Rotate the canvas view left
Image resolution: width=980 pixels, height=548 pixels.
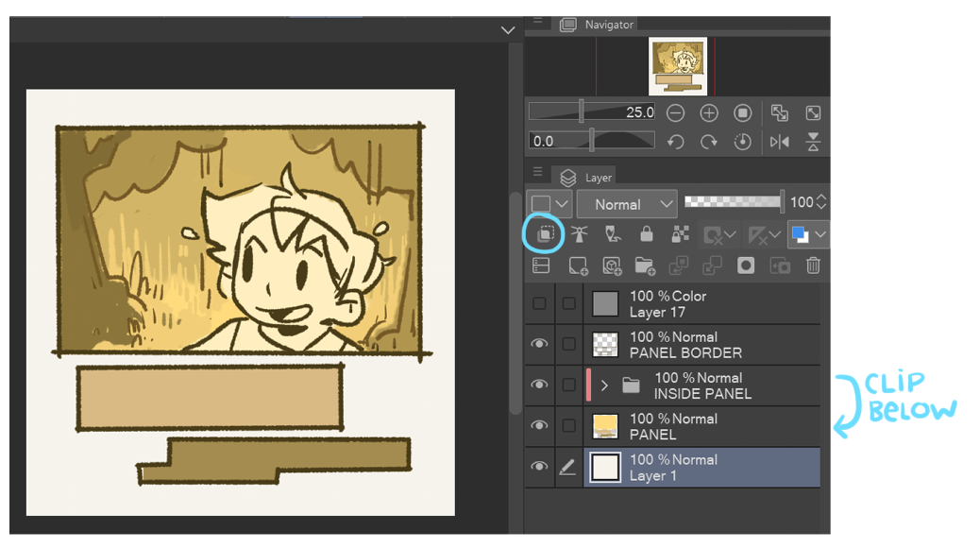675,142
